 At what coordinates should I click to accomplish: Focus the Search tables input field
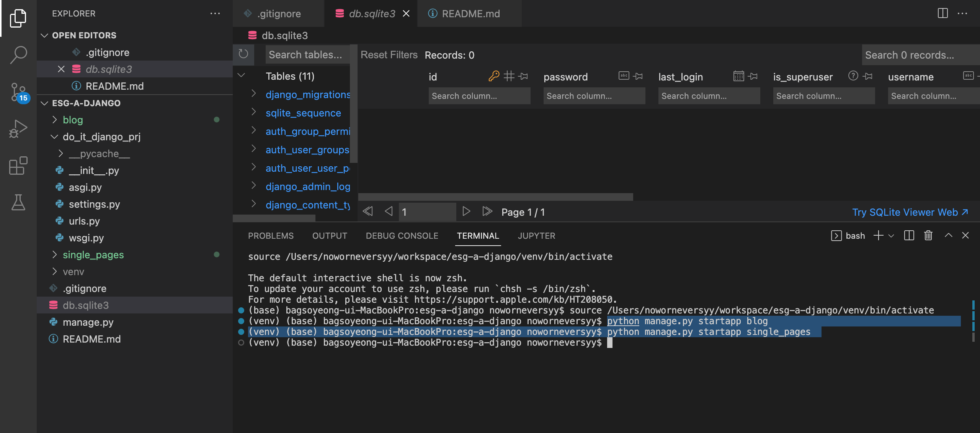[x=307, y=55]
